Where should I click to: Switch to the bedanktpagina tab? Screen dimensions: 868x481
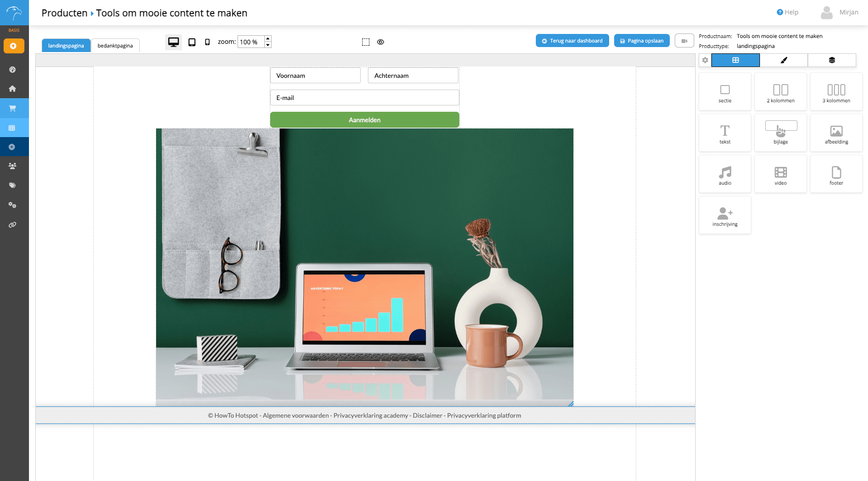coord(115,46)
